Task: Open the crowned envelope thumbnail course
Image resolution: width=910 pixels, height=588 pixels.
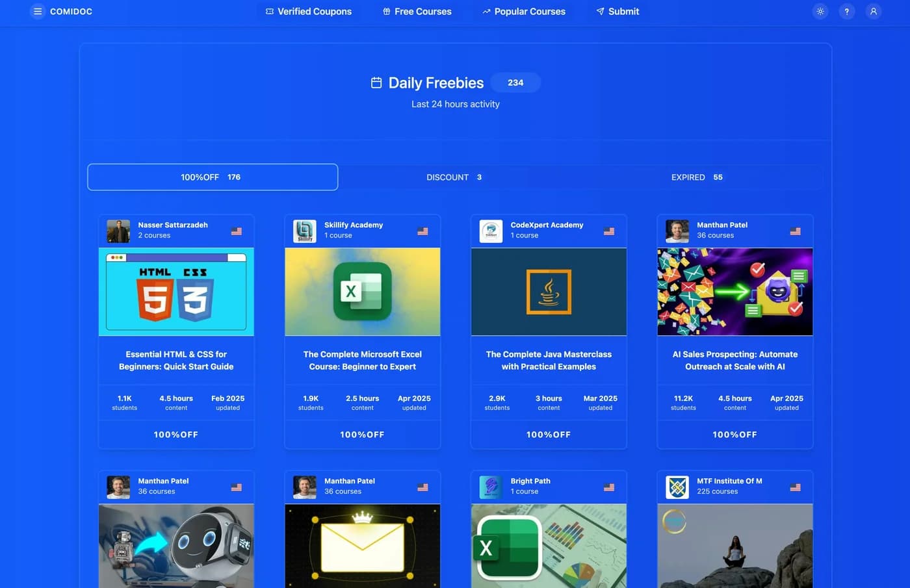Action: click(x=362, y=546)
